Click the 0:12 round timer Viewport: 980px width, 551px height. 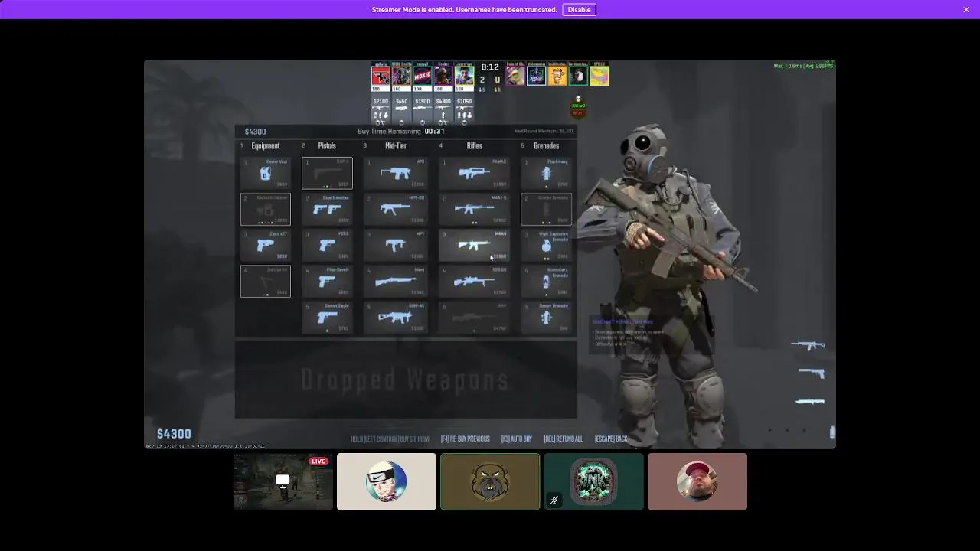490,67
